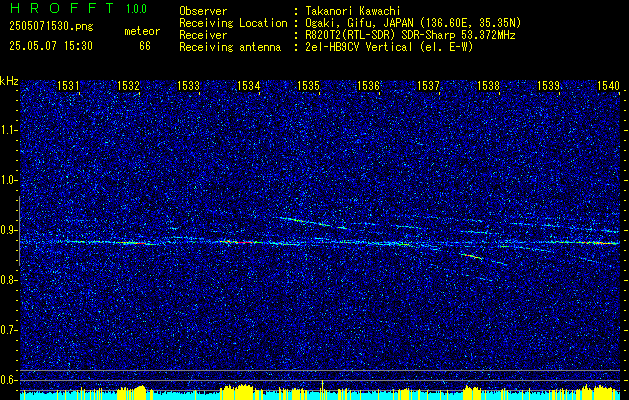Select 2el-HB9CV Vertical antenna text
This screenshot has height=400, width=629.
[x=389, y=47]
